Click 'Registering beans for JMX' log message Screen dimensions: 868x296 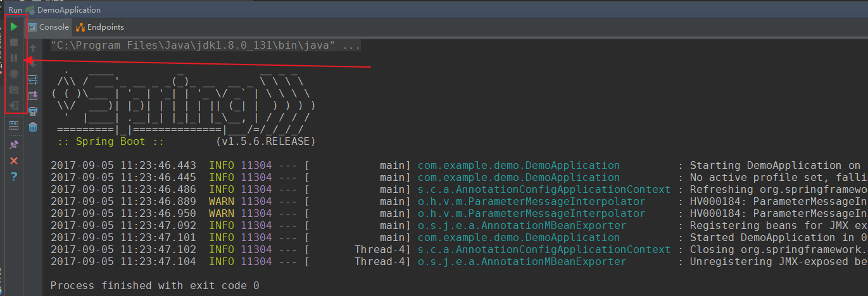[x=778, y=226]
